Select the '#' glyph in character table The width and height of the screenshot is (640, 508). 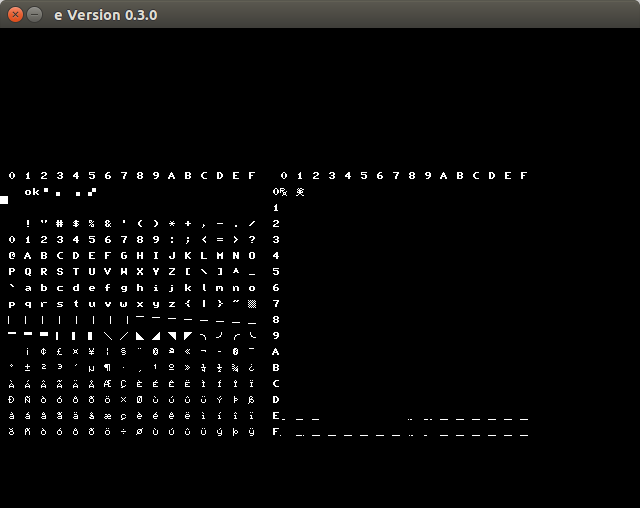click(60, 224)
